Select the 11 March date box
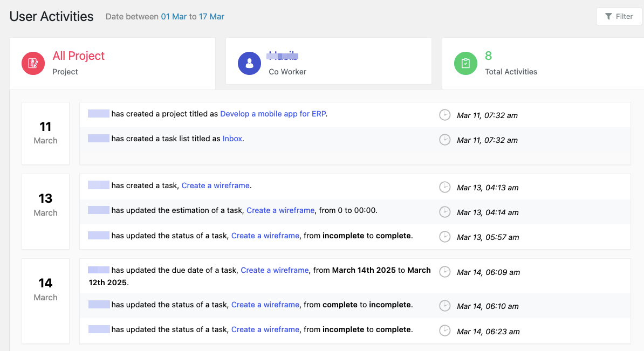 (x=46, y=133)
